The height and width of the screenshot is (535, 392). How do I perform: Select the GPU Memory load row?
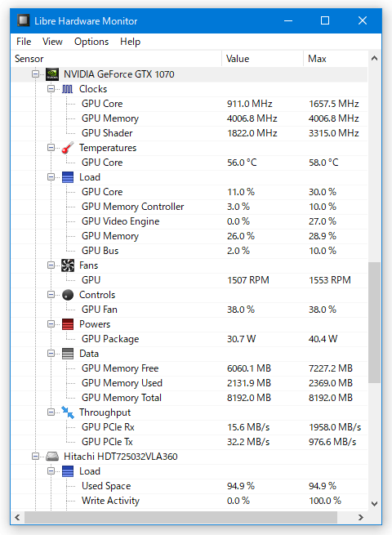point(189,236)
